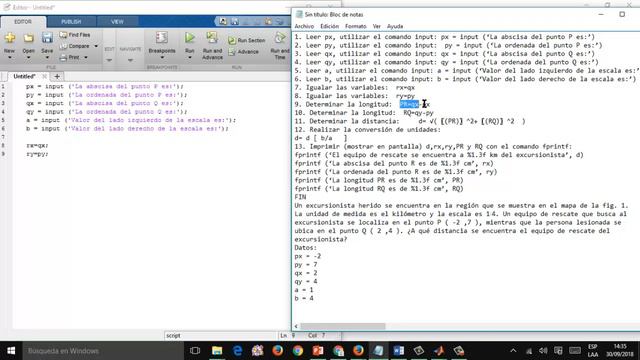Click the 'FIN' line in Notepad

pyautogui.click(x=300, y=197)
